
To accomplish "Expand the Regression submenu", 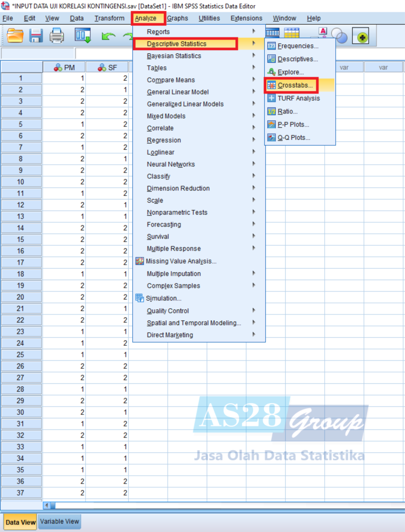I will [164, 140].
